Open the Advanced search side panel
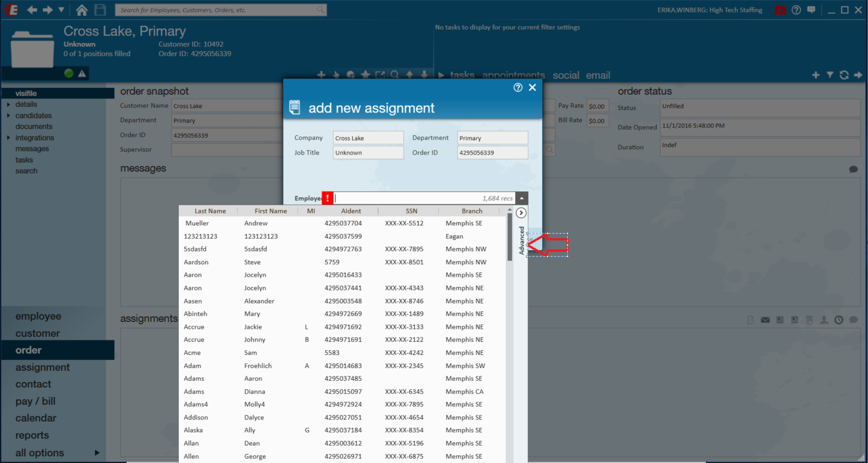This screenshot has height=463, width=868. pyautogui.click(x=522, y=241)
